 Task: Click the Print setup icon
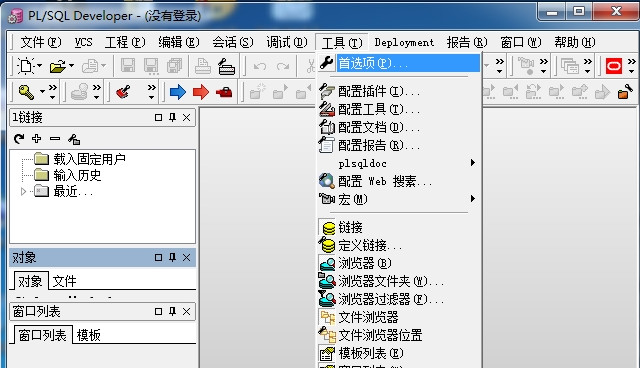pos(226,66)
